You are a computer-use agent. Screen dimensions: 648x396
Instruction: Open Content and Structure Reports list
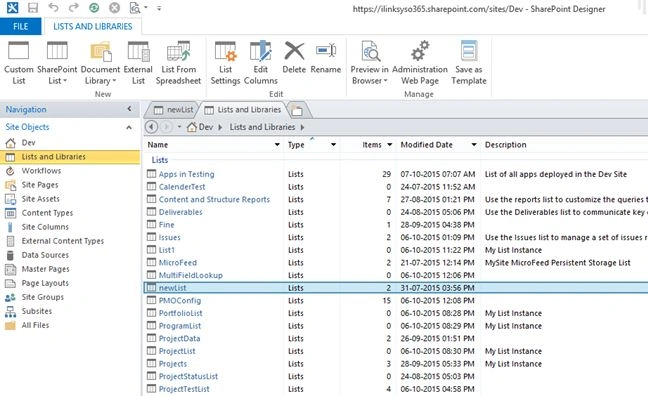click(214, 199)
